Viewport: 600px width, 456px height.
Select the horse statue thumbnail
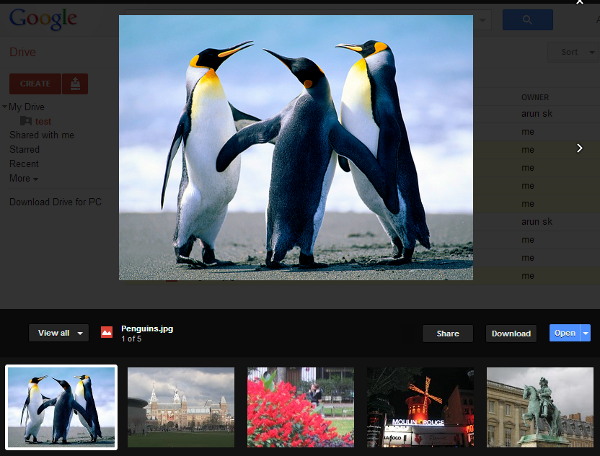coord(540,407)
